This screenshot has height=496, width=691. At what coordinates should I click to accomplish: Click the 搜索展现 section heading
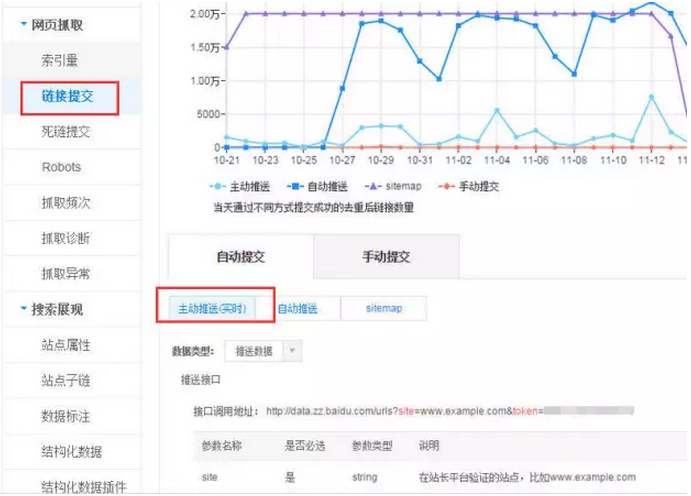point(57,310)
